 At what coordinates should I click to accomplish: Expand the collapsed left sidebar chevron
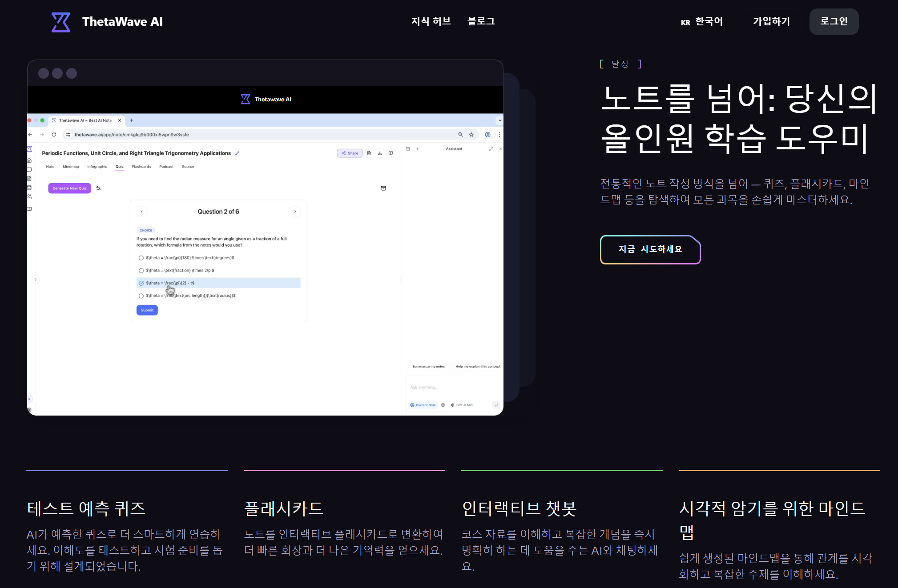36,280
